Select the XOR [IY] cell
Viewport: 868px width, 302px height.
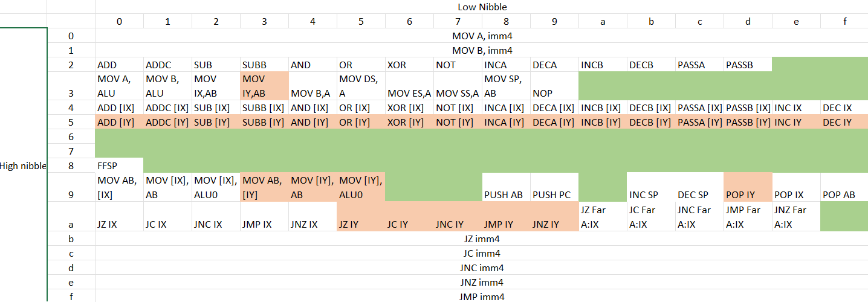[409, 123]
